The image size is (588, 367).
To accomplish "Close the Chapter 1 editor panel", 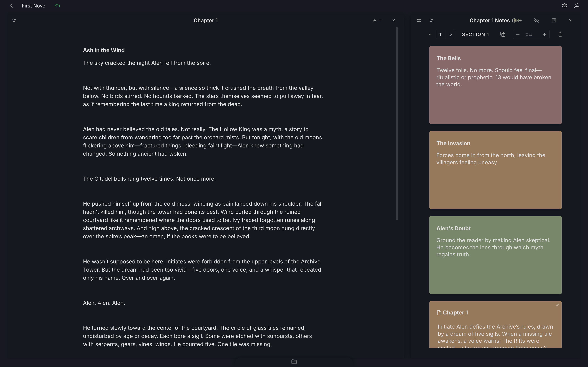I will [x=394, y=20].
